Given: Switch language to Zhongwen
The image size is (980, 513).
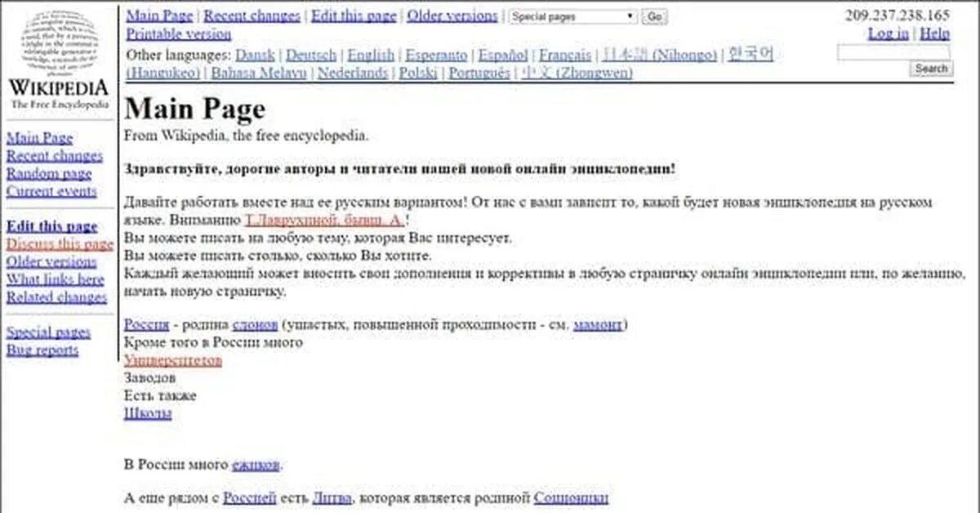Looking at the screenshot, I should (577, 73).
